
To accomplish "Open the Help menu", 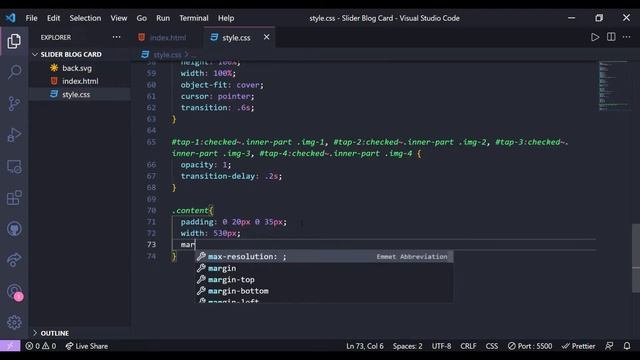I will click(226, 18).
